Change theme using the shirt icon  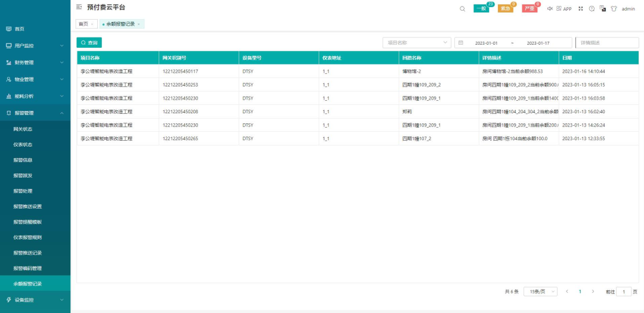tap(614, 8)
